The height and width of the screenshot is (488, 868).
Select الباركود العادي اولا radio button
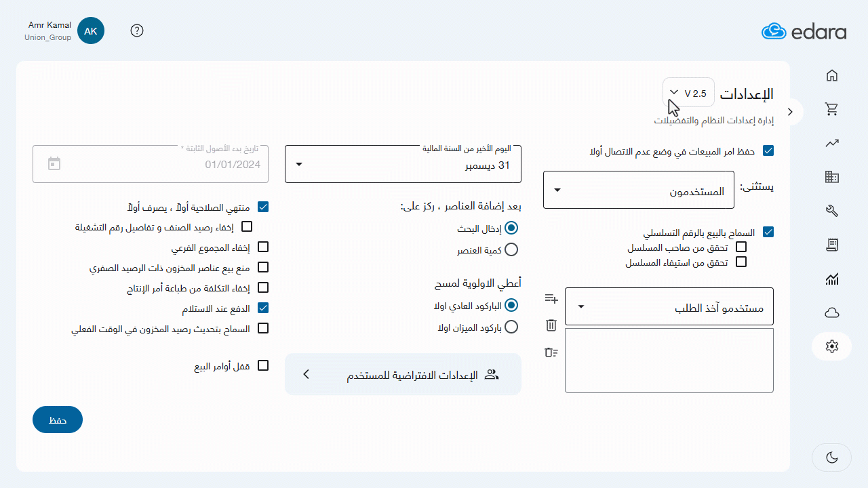pos(511,306)
